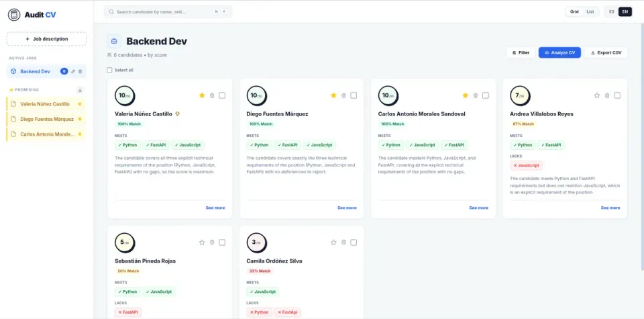Delete Andrea Villalobos Reyes card via trash icon
Image resolution: width=644 pixels, height=319 pixels.
click(607, 95)
